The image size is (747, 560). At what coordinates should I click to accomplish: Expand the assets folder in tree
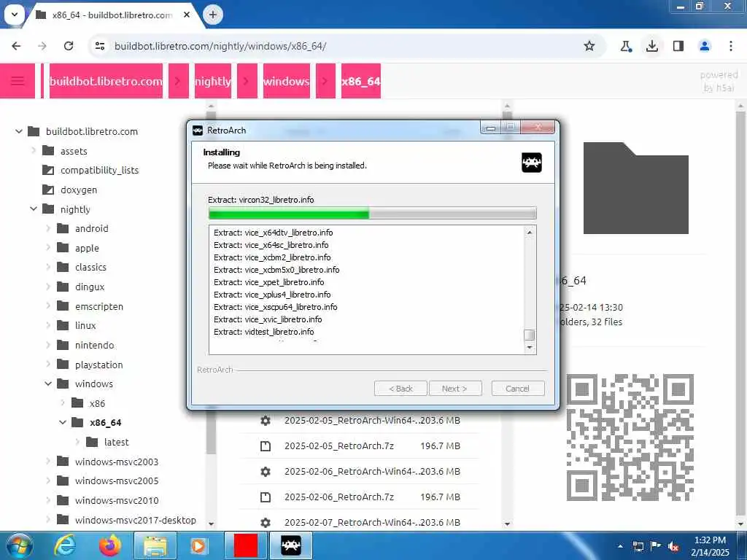point(34,150)
